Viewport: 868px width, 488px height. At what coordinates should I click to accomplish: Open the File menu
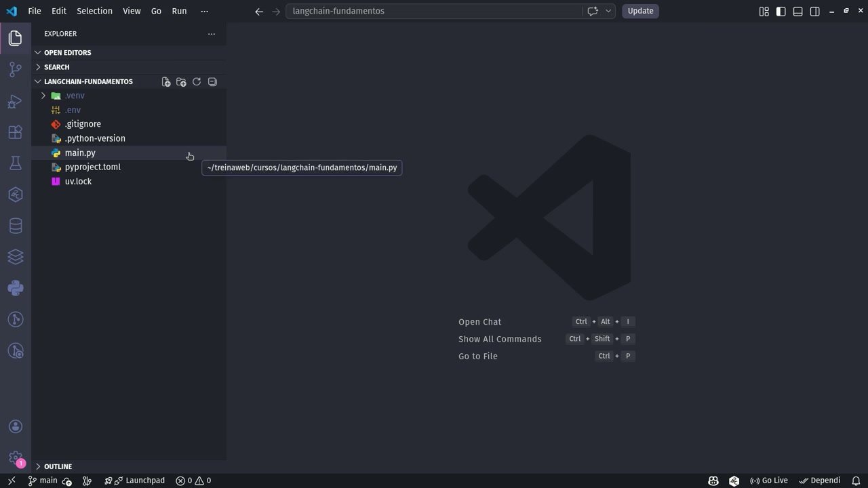(35, 11)
